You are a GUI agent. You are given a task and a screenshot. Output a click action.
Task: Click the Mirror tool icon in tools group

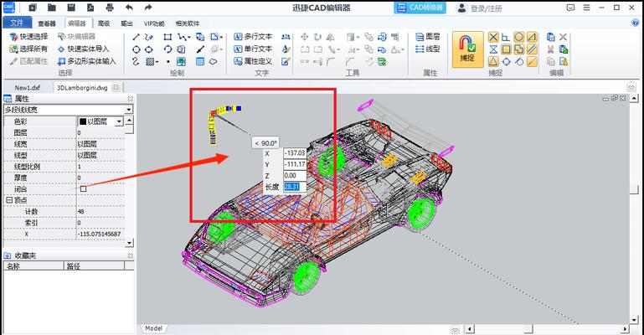click(x=330, y=37)
